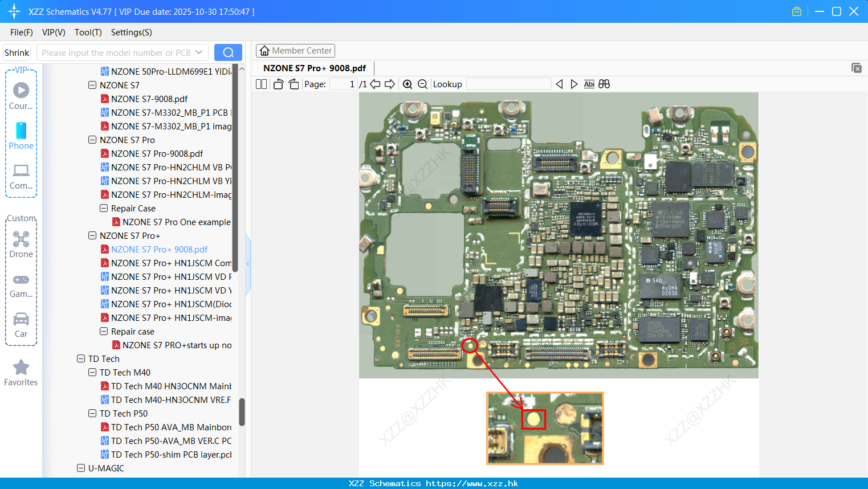Open the Tool(T) menu

(x=88, y=32)
